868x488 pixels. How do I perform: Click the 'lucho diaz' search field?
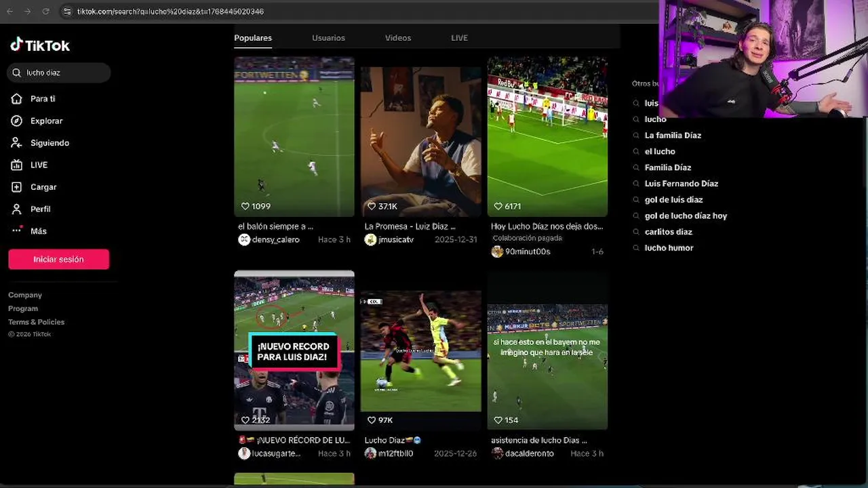60,73
